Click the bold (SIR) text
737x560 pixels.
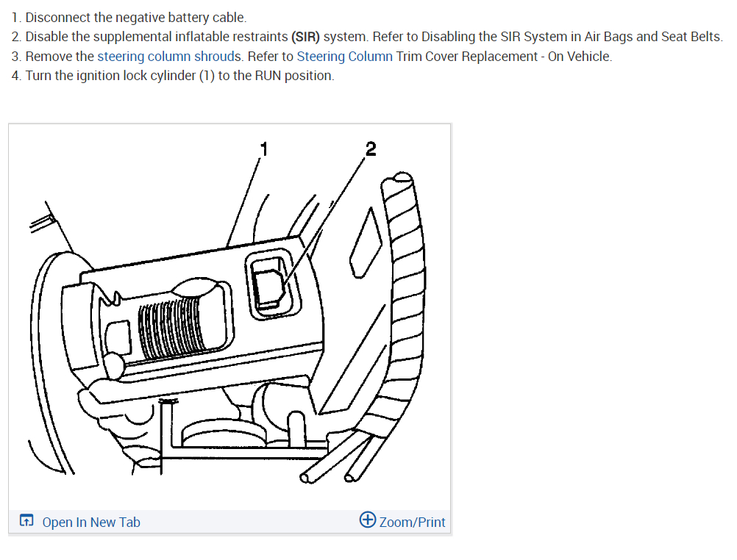pos(305,37)
